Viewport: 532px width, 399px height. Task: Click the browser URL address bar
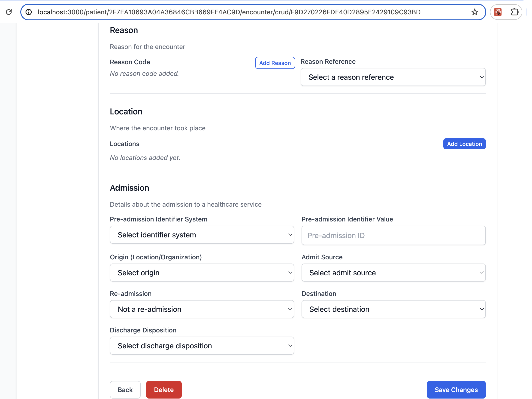pyautogui.click(x=229, y=12)
